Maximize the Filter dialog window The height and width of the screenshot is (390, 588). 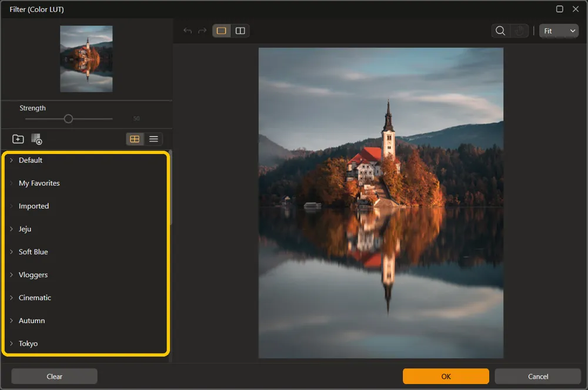coord(560,9)
